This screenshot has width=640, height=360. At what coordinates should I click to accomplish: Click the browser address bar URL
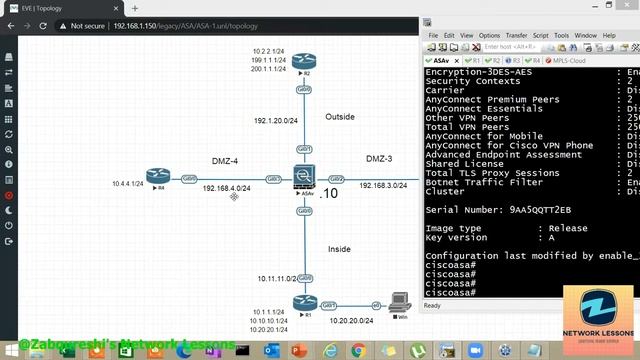185,26
